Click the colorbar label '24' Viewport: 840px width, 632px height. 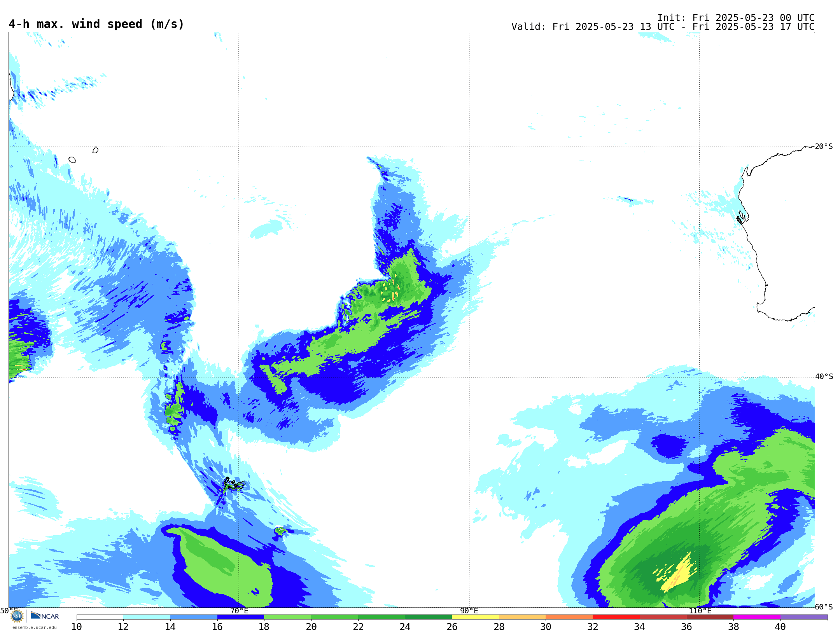point(405,627)
